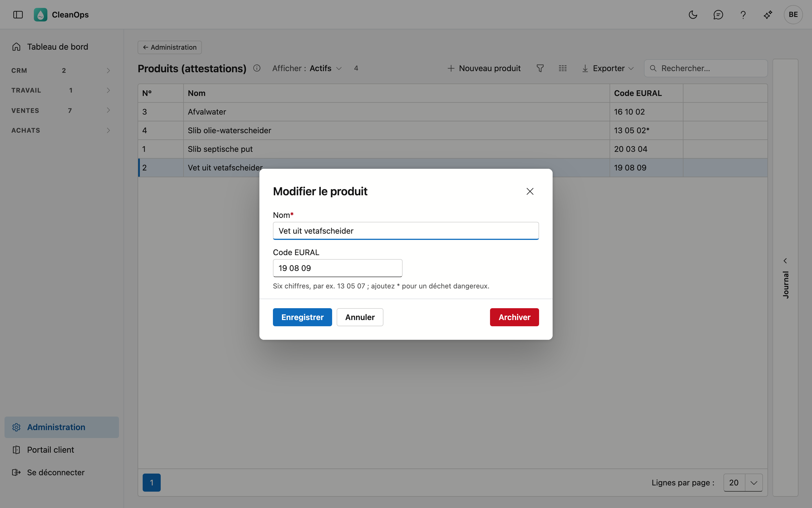Toggle the sidebar panel icon

coord(18,14)
